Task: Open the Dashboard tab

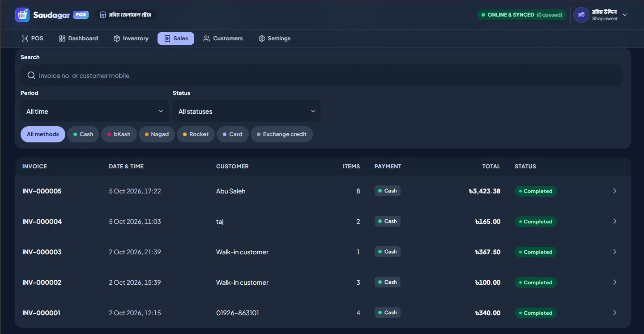Action: point(78,39)
